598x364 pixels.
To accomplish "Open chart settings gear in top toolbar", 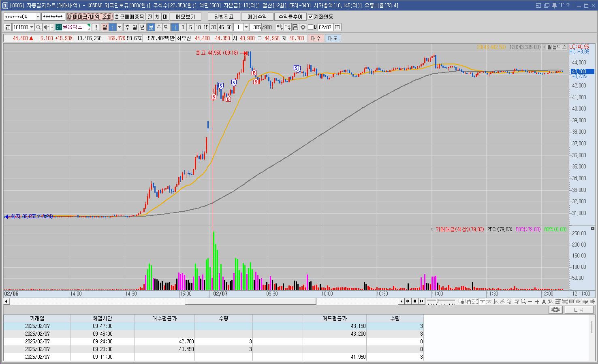I will 303,27.
